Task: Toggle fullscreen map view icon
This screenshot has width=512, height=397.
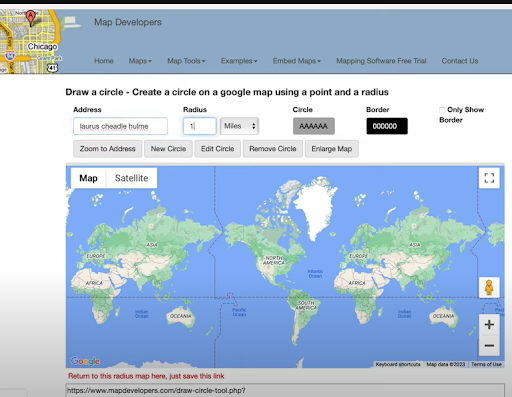Action: tap(489, 178)
